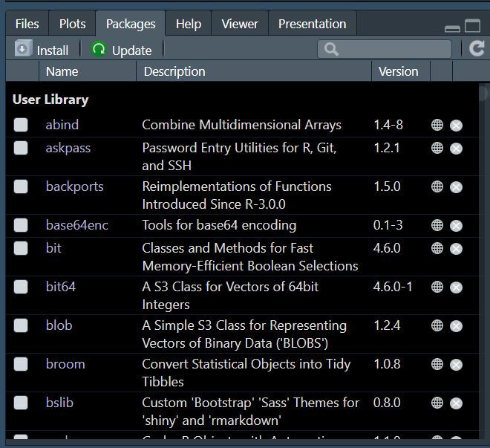The width and height of the screenshot is (490, 448).
Task: Remove base64enc package with its X icon
Action: 456,226
